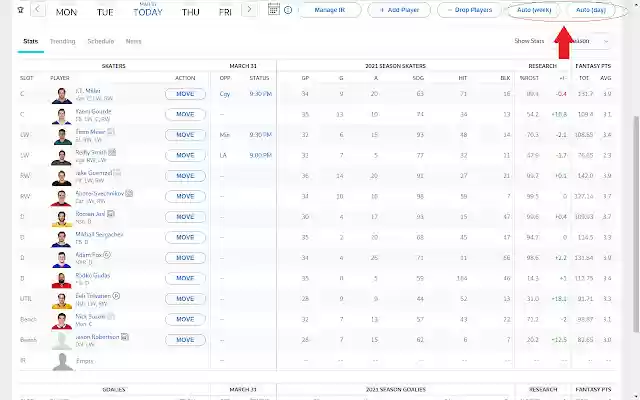
Task: Open news note icon beside Nick Suzuki
Action: click(x=111, y=316)
